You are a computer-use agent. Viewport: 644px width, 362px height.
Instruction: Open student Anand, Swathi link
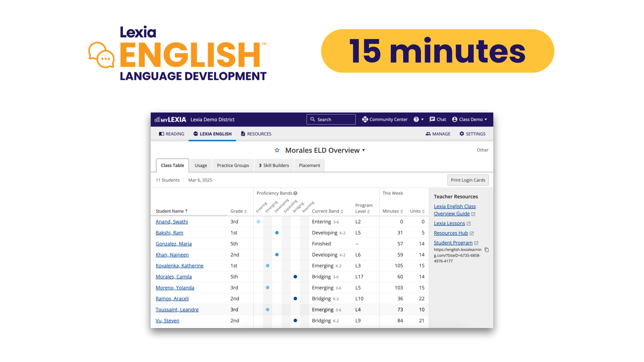(x=172, y=222)
